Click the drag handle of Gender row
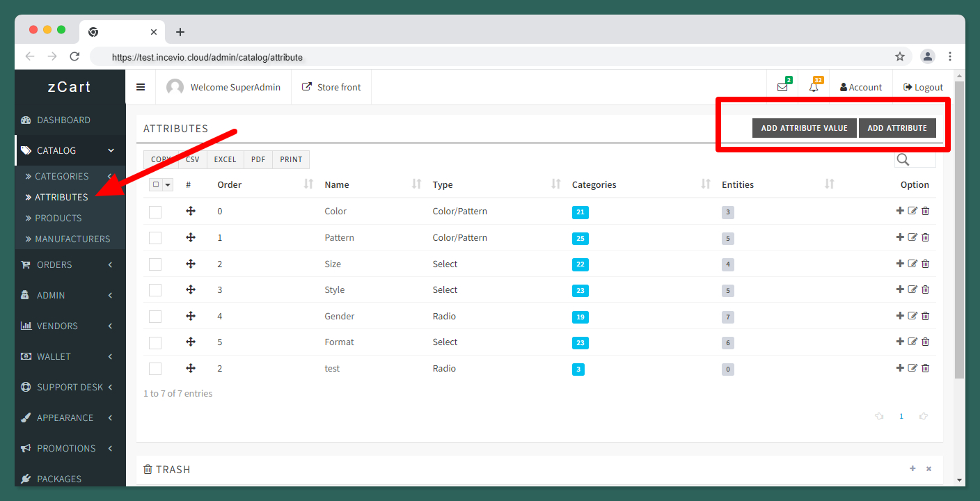Screen dimensions: 980x501 (x=191, y=316)
